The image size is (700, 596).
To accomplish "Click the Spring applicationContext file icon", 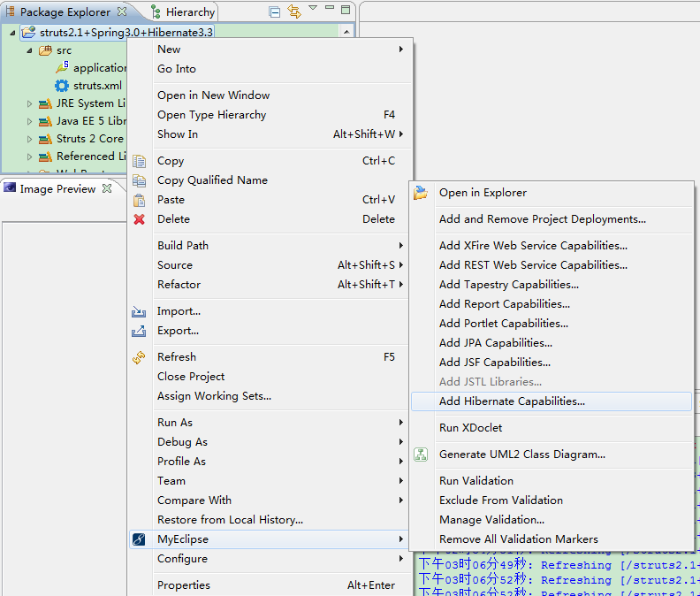I will (x=62, y=67).
